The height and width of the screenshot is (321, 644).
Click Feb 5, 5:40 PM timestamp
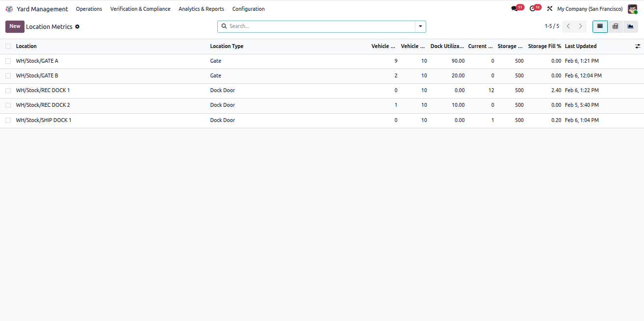(x=582, y=105)
